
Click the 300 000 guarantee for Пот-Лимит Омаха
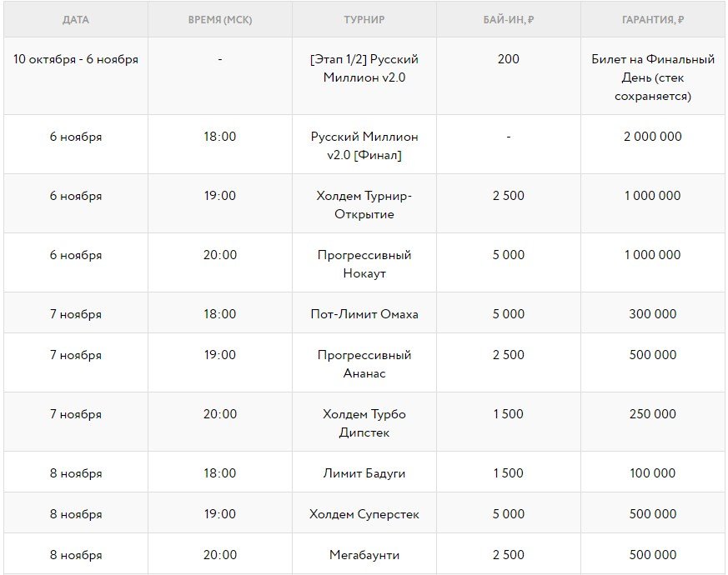coord(652,314)
